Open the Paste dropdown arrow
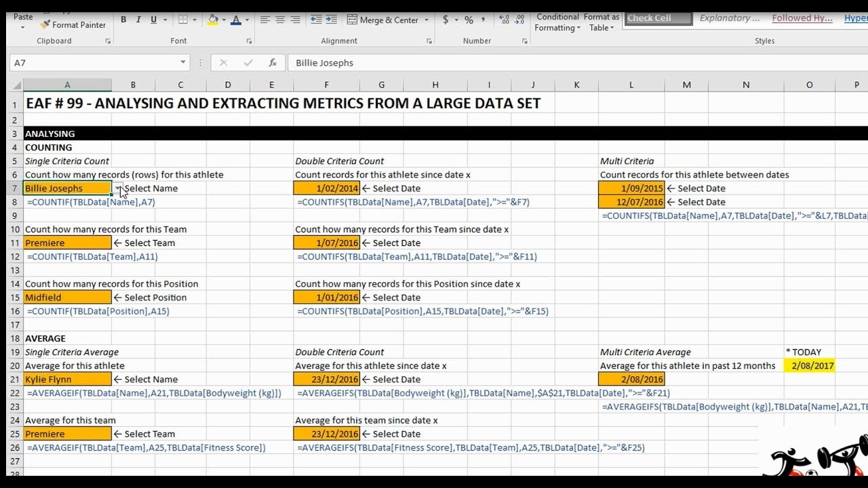This screenshot has height=488, width=868. (x=23, y=28)
